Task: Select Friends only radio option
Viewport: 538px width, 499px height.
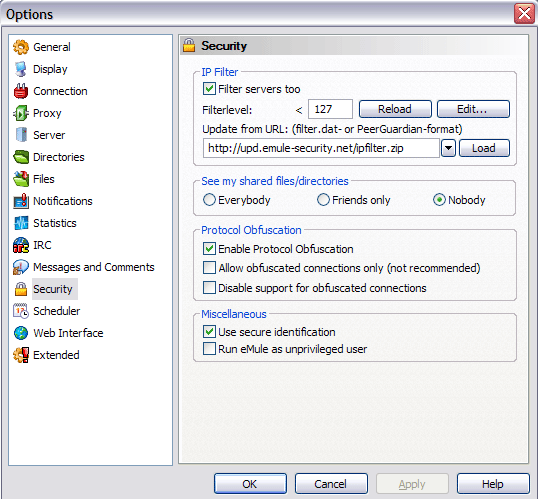Action: (323, 200)
